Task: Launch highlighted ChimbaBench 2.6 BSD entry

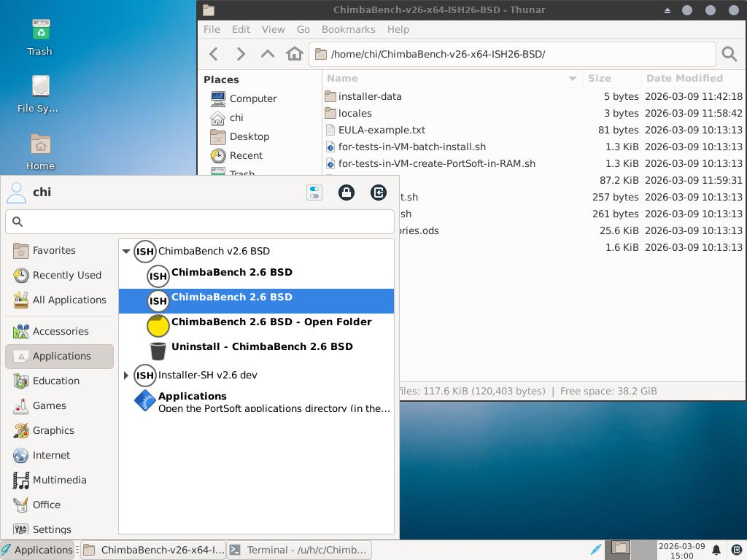Action: pos(256,301)
